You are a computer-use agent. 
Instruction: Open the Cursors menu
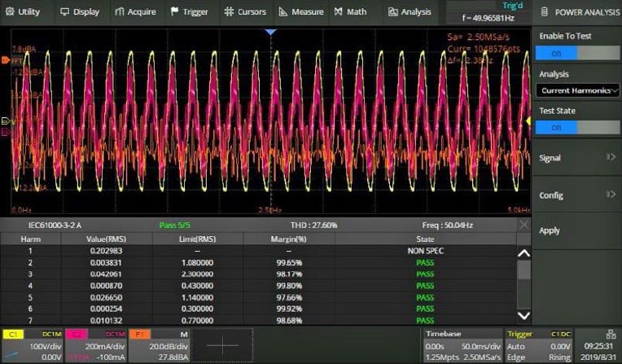245,12
